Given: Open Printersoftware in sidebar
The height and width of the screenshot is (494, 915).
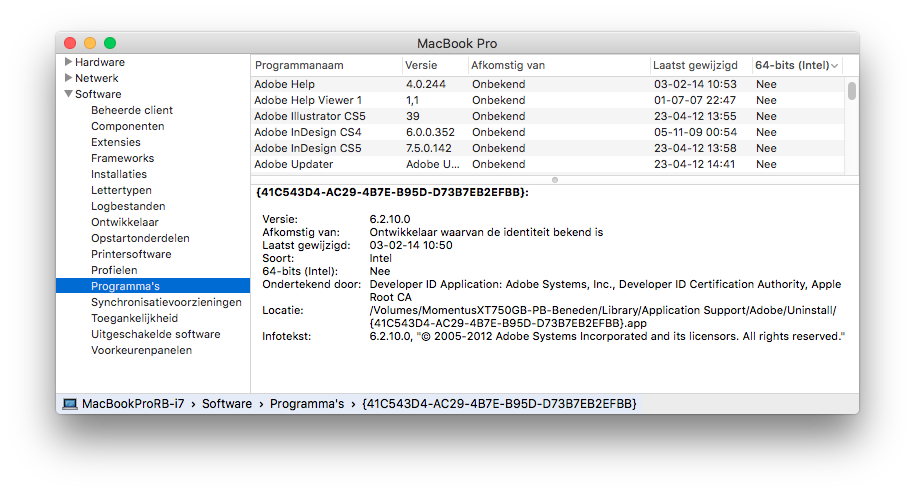Looking at the screenshot, I should point(131,254).
